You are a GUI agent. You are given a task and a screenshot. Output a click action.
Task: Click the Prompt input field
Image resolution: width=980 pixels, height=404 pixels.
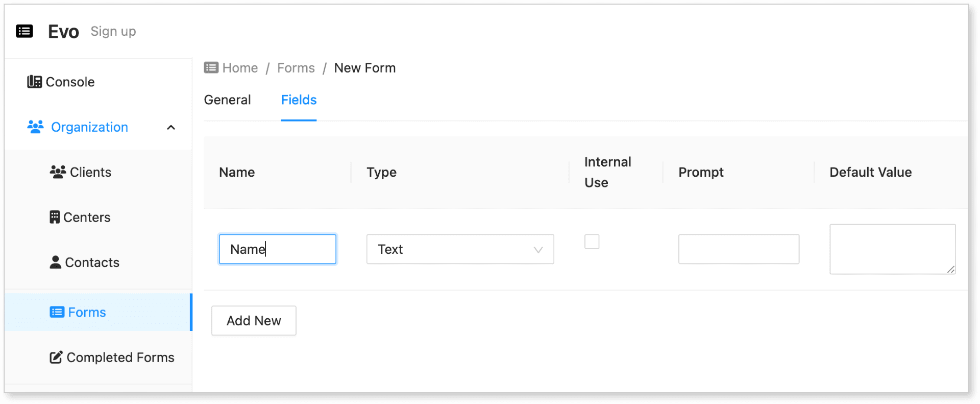coord(739,249)
